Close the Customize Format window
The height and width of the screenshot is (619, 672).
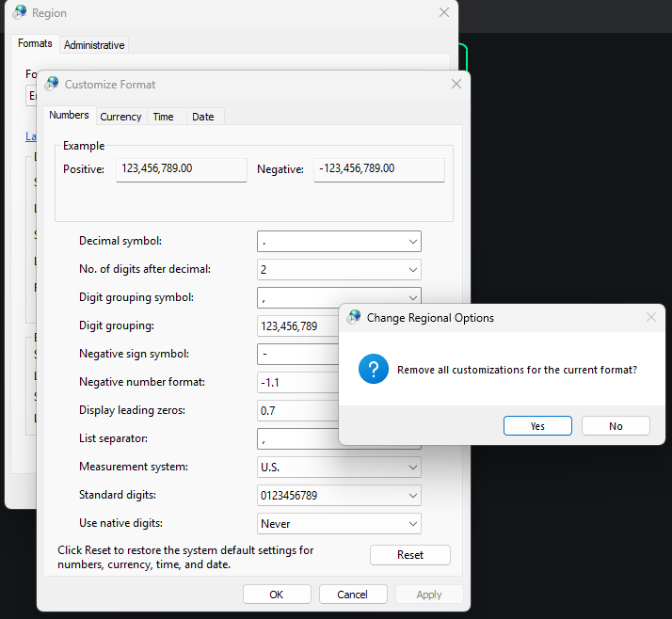click(456, 84)
